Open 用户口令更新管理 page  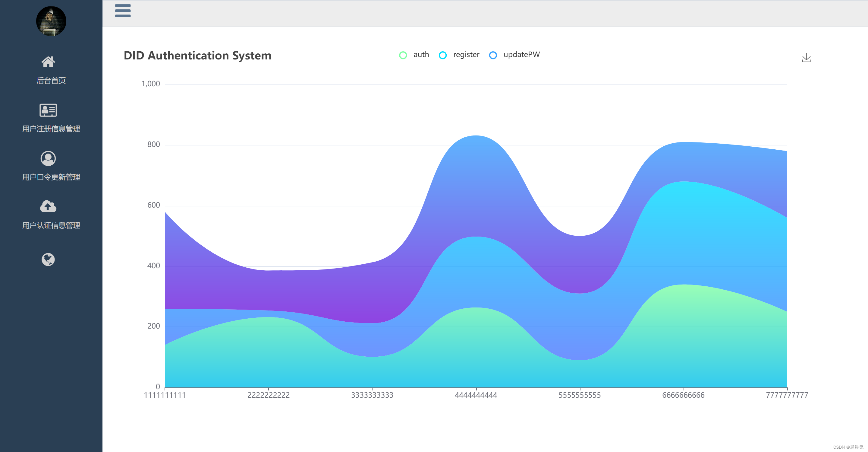coord(51,177)
